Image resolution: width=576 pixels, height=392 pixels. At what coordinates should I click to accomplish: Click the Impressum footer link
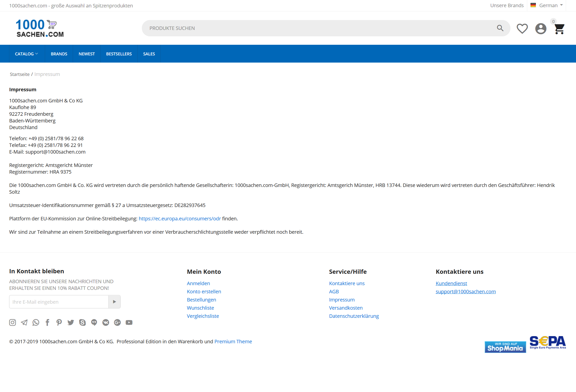coord(342,300)
